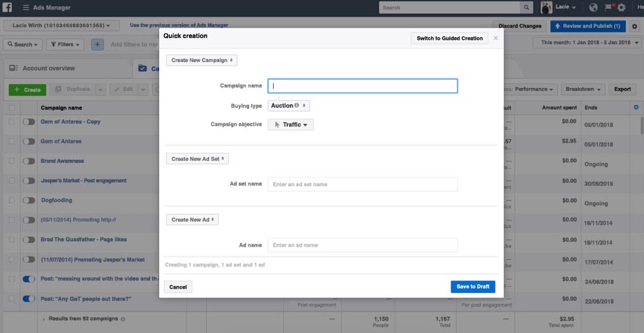Open the hamburger menu next to Ads Manager
This screenshot has height=333, width=644.
point(26,8)
